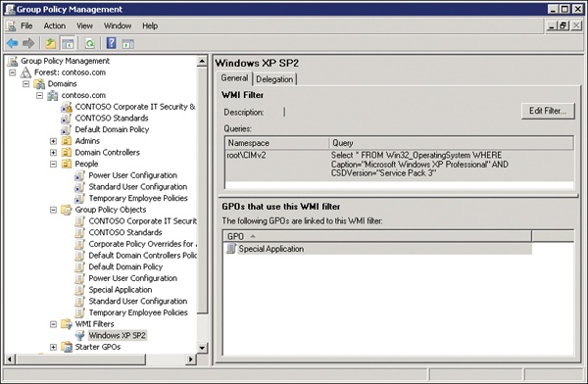The height and width of the screenshot is (384, 588).
Task: Click the tree scrollbar down arrow
Action: click(202, 347)
